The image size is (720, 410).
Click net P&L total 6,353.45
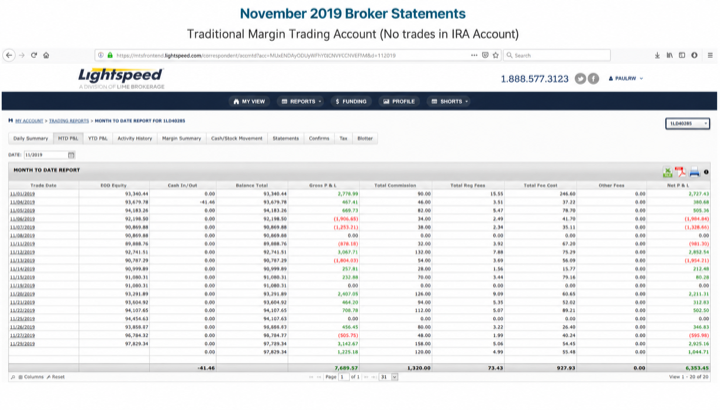[697, 368]
